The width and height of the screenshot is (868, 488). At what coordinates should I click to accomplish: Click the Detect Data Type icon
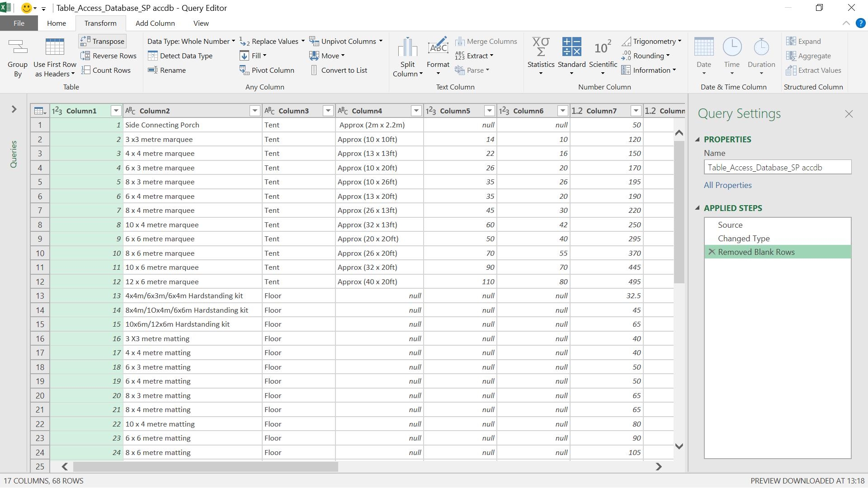(153, 56)
